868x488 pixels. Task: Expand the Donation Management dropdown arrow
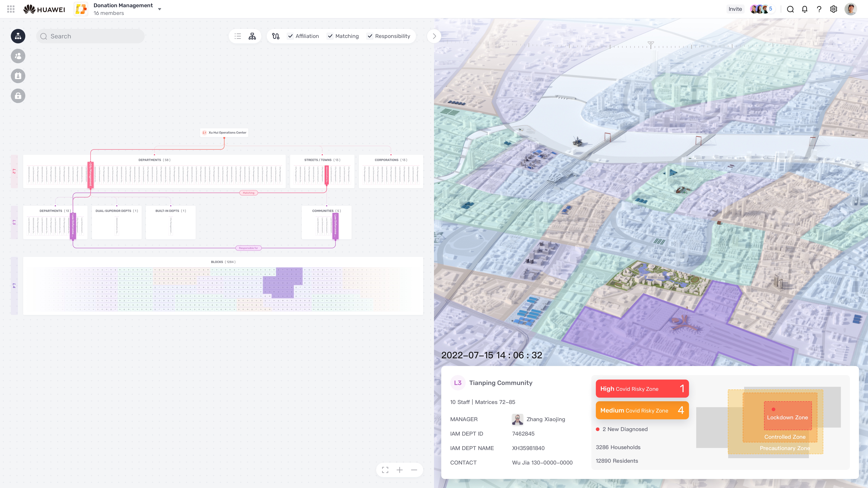coord(159,9)
